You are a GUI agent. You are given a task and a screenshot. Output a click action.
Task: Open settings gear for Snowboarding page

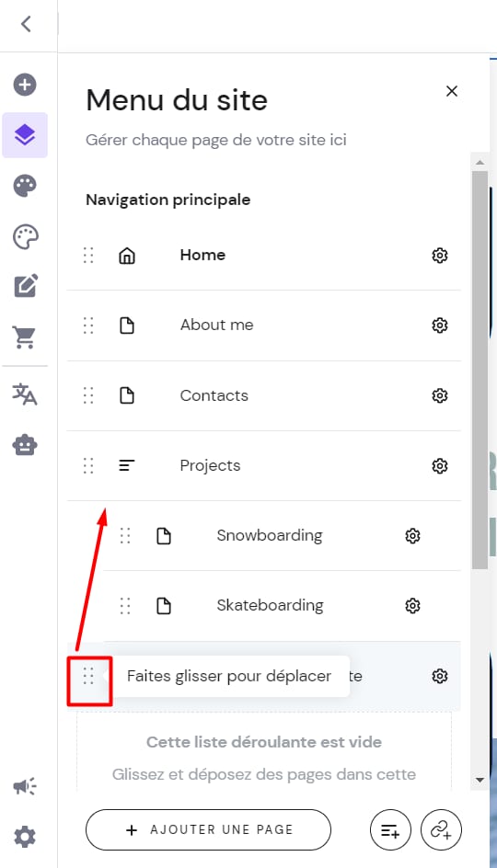(412, 536)
